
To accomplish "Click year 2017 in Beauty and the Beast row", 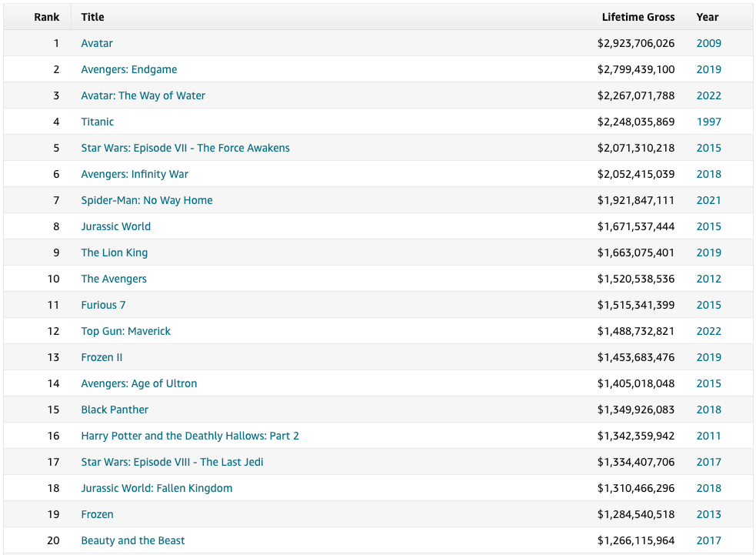I will pos(709,540).
